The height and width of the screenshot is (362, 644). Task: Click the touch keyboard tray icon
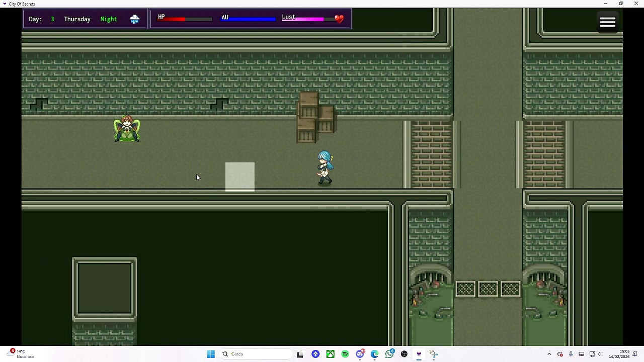(x=581, y=354)
